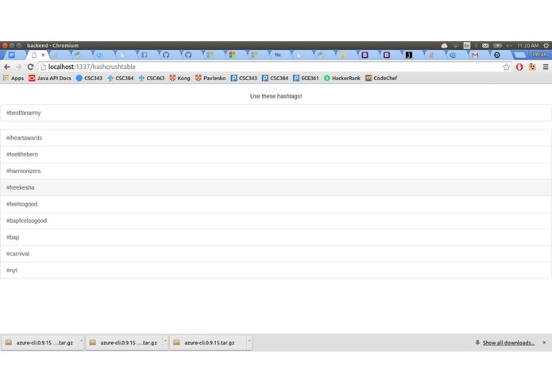
Task: Open the HackerRank bookmark
Action: point(342,78)
